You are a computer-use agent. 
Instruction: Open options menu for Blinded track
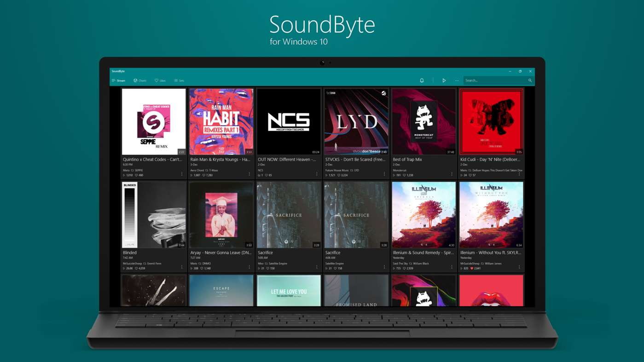click(182, 267)
